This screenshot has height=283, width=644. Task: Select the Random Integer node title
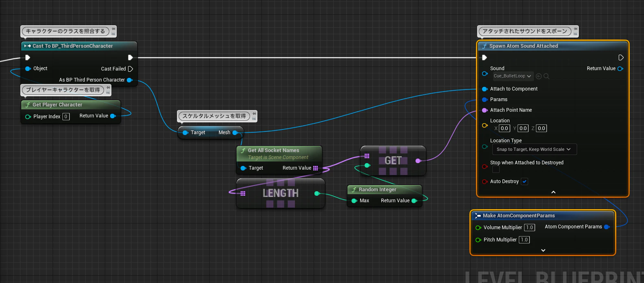click(378, 190)
